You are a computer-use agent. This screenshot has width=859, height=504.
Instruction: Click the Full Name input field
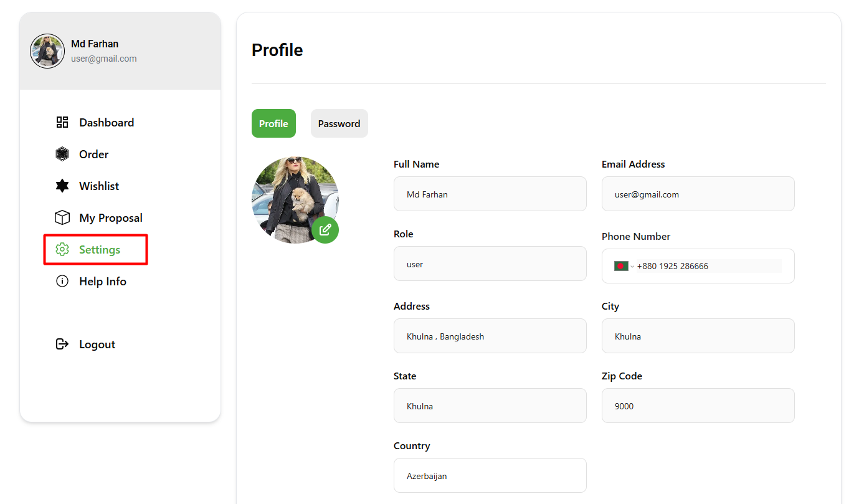(x=490, y=194)
